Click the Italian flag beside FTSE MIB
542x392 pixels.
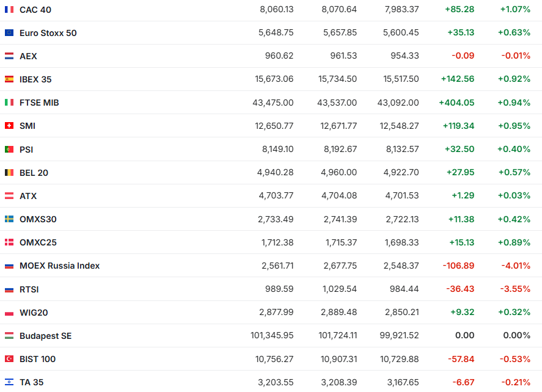coord(9,103)
